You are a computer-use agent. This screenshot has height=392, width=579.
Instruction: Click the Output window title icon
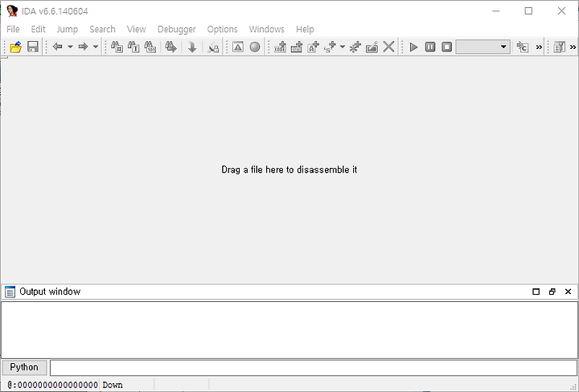(10, 292)
